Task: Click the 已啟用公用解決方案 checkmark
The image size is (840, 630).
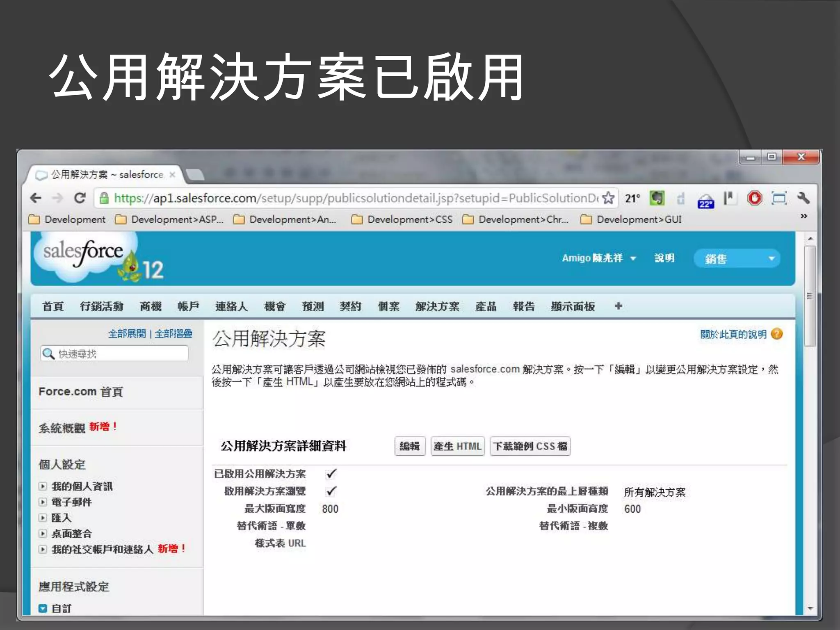Action: (x=331, y=474)
